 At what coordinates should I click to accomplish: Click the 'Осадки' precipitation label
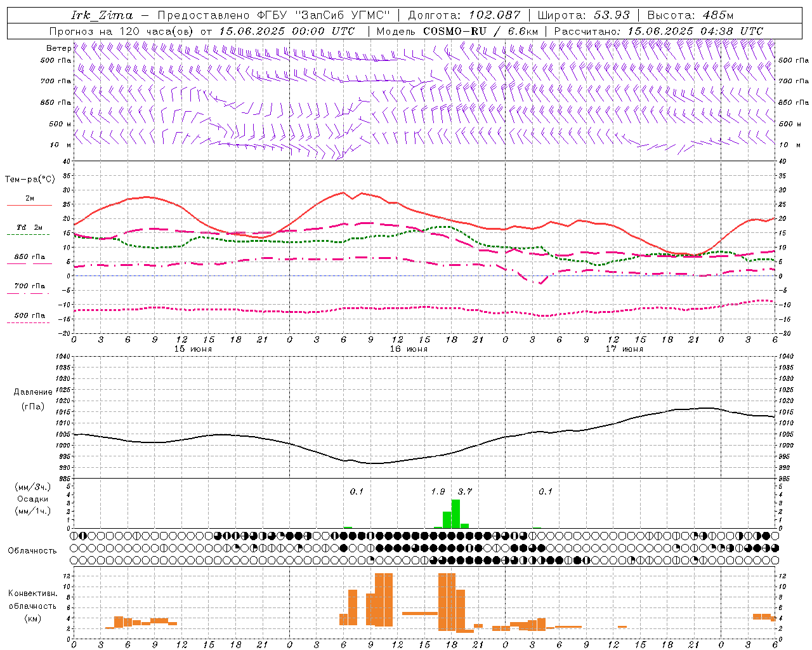33,499
